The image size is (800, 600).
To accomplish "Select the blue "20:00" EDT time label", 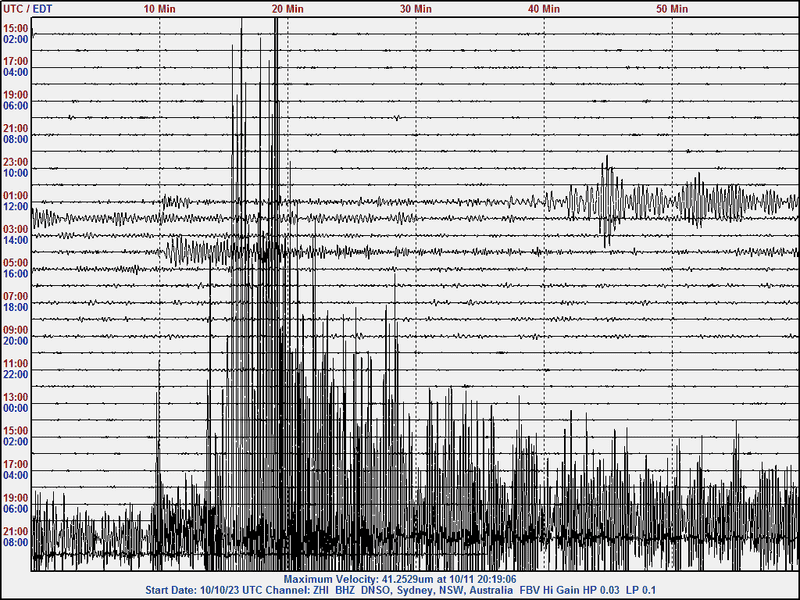I will [16, 341].
